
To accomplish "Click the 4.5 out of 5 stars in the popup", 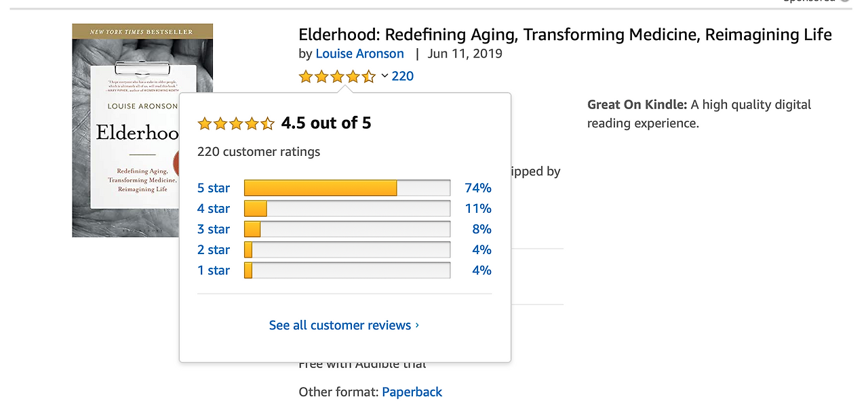I will click(x=236, y=123).
